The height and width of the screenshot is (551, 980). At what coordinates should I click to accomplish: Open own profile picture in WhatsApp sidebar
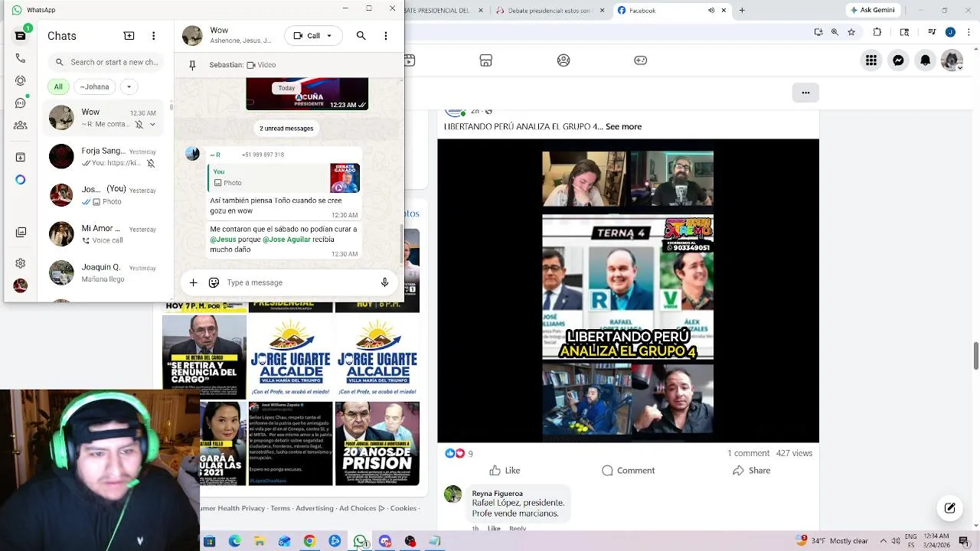[21, 285]
